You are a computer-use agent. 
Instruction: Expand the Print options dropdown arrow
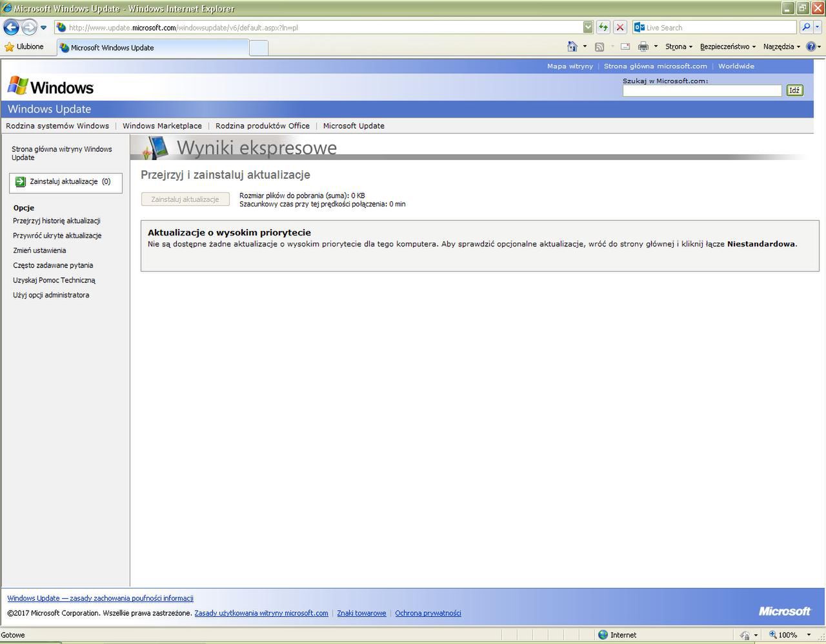656,46
